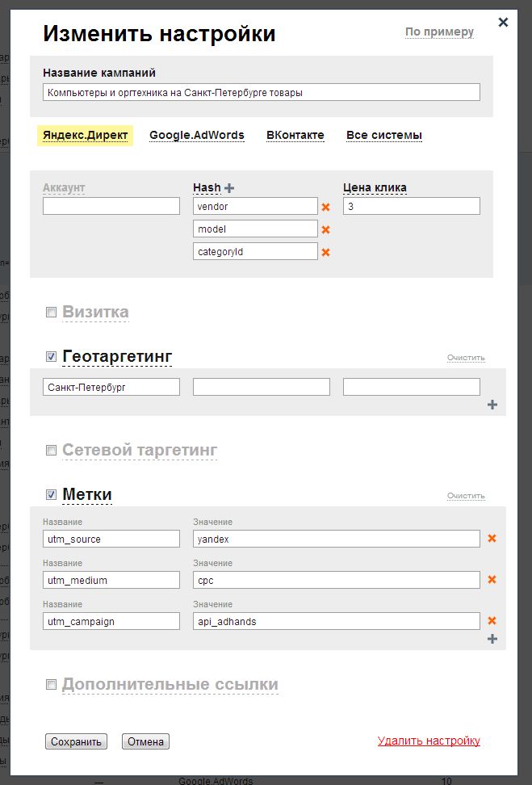Click the Удалить настройку link
Screen dimensions: 532x785
click(x=429, y=741)
